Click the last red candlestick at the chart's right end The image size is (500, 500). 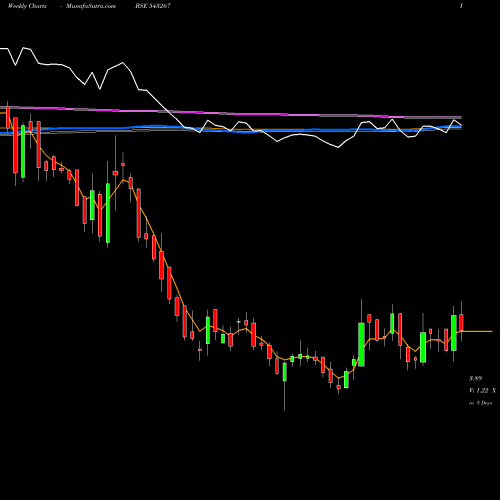[x=461, y=322]
